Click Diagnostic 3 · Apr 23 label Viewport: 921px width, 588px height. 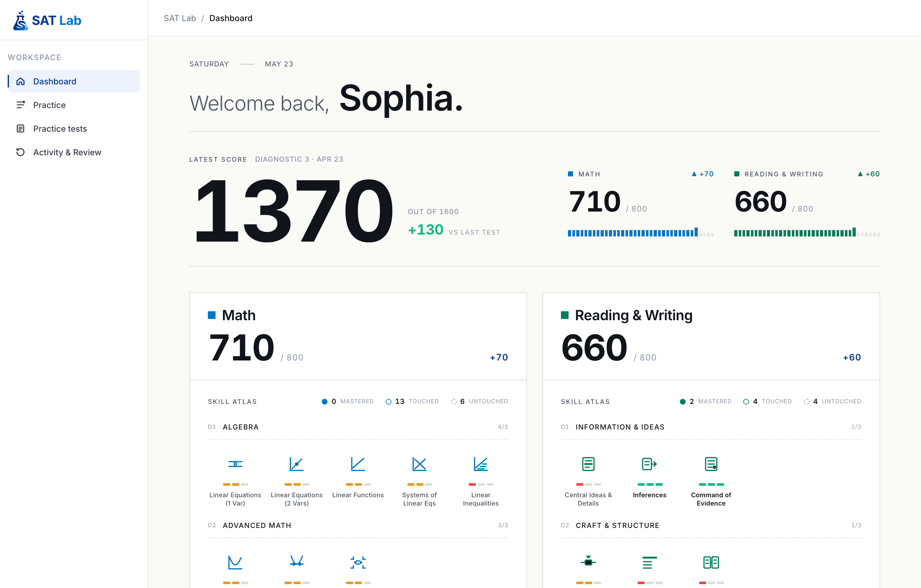click(299, 159)
